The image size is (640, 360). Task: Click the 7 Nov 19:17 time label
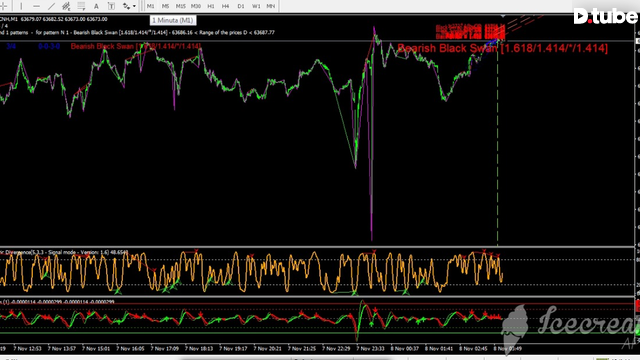233,349
